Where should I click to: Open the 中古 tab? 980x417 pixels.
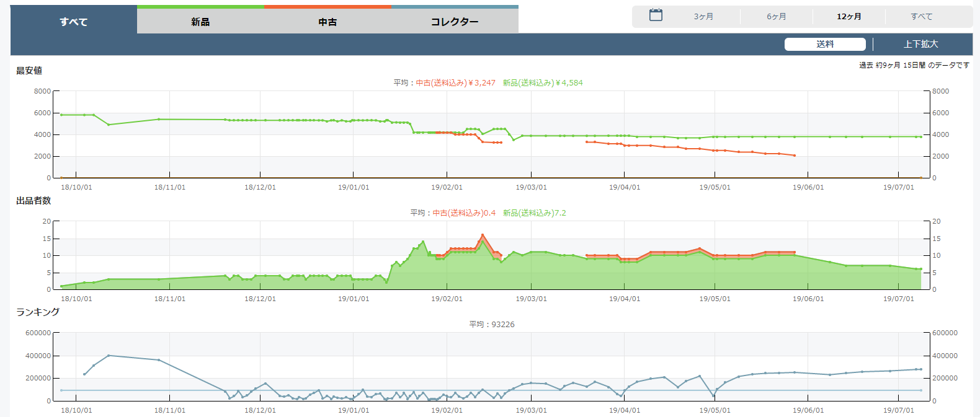tap(327, 22)
